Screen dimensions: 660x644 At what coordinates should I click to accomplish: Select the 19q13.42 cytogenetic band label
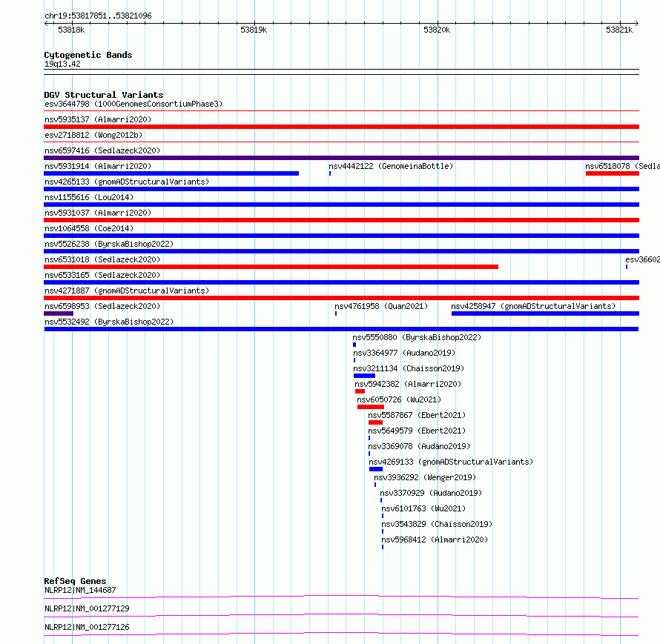62,64
